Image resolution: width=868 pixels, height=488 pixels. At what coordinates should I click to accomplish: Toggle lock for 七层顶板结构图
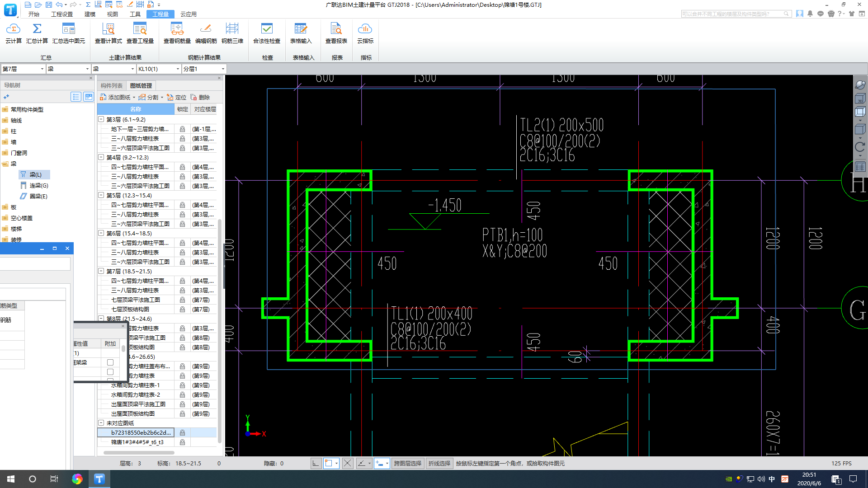pyautogui.click(x=182, y=310)
